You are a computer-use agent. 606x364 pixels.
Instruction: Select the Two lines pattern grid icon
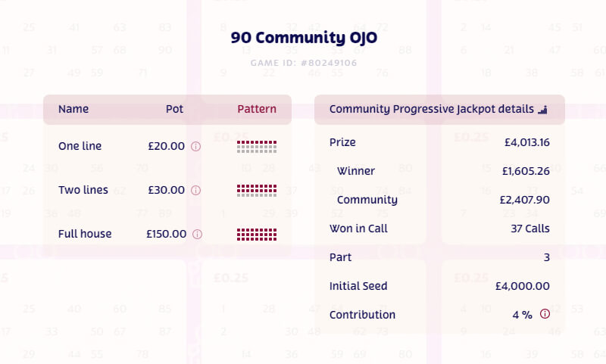(x=257, y=191)
